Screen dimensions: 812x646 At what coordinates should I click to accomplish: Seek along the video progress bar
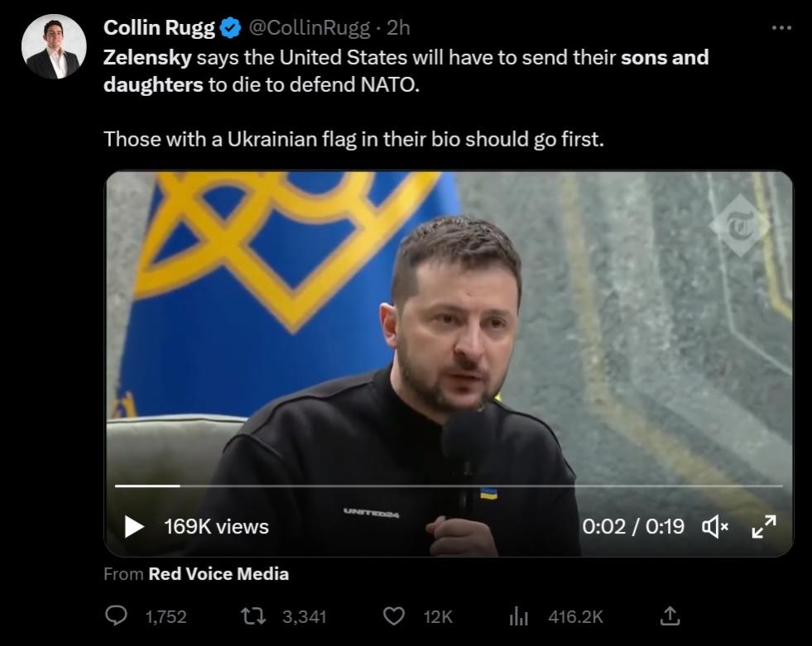[x=449, y=486]
